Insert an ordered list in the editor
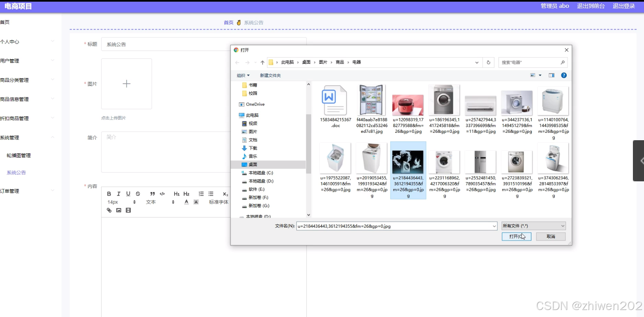Image resolution: width=644 pixels, height=317 pixels. point(201,194)
